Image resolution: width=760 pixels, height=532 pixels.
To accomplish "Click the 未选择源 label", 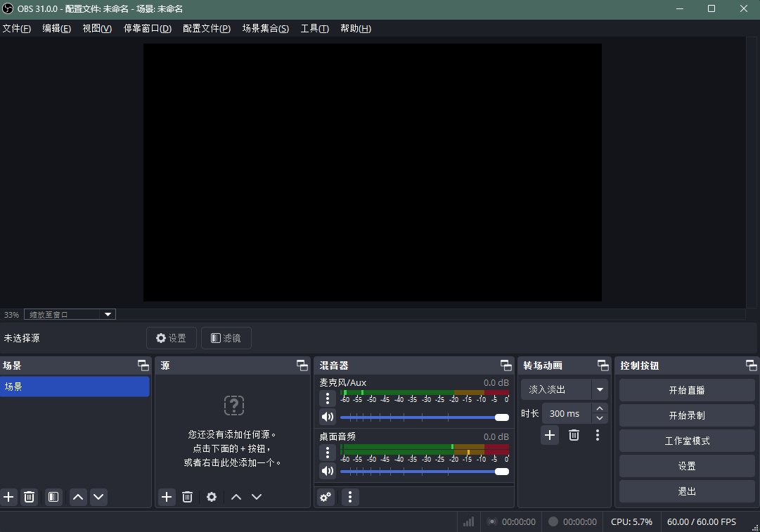I will (x=22, y=338).
